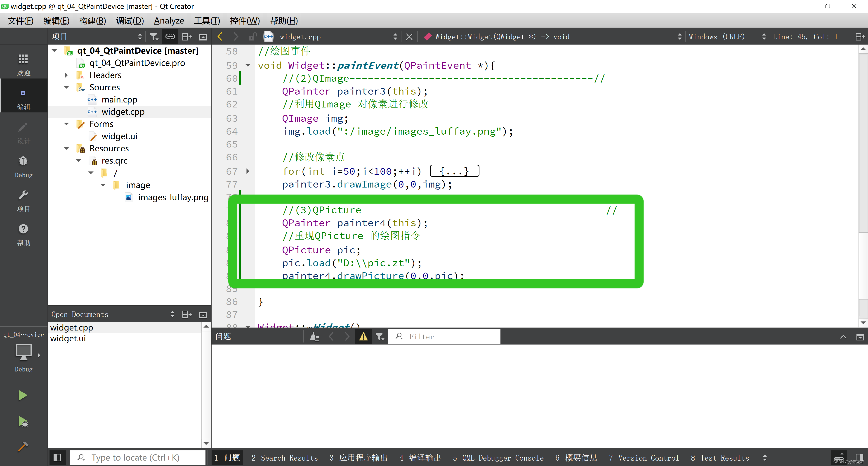The image size is (868, 466).
Task: Open the 文件(F) menu
Action: coord(20,21)
